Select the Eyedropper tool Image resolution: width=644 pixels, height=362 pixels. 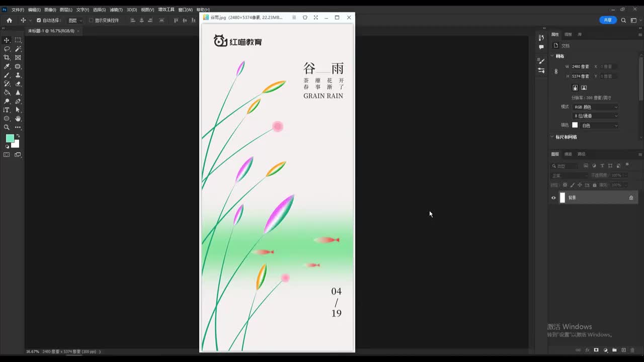pos(7,66)
